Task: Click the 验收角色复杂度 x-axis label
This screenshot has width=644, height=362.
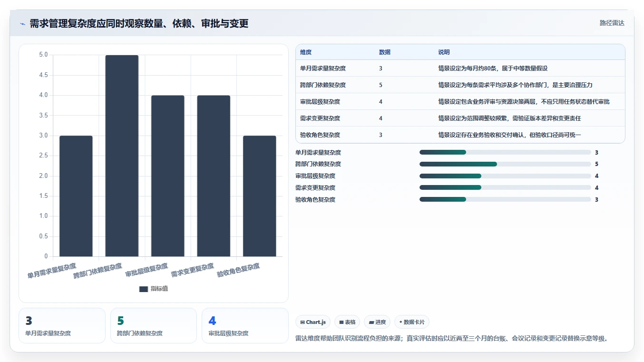Action: (238, 270)
